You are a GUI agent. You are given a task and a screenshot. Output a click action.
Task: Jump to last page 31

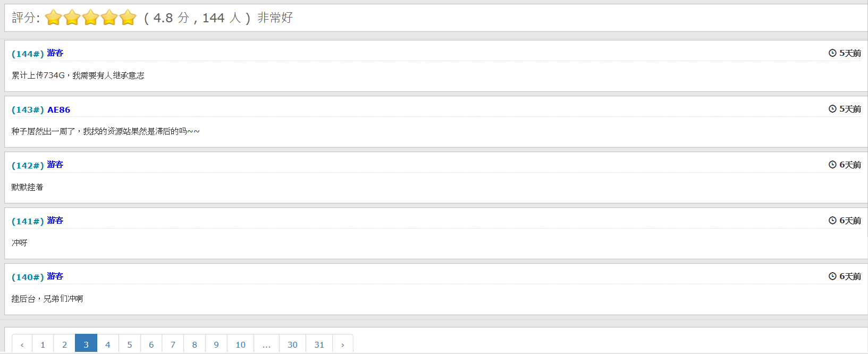point(319,344)
